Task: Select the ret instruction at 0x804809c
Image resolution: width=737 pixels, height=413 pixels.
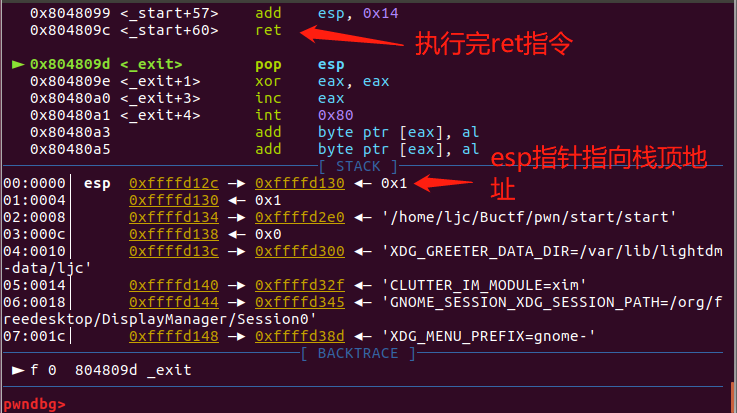Action: pyautogui.click(x=270, y=30)
